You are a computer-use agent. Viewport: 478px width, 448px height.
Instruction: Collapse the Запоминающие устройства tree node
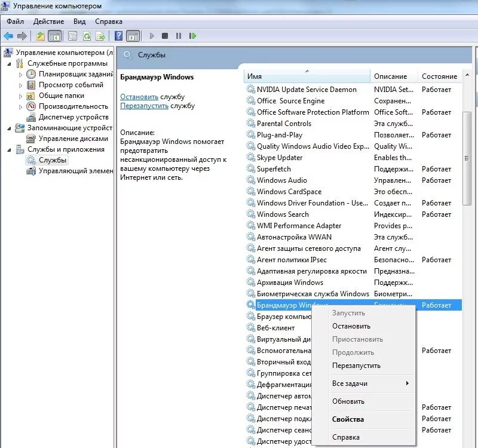point(9,128)
